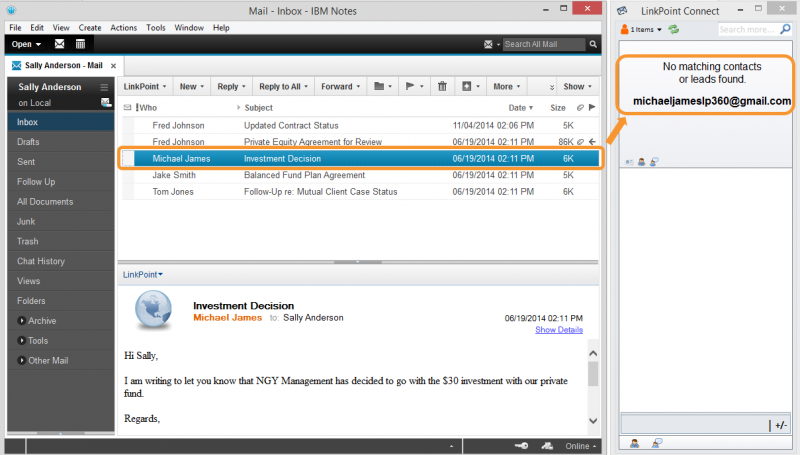Click the create contact person icon under no-match message

coord(641,162)
